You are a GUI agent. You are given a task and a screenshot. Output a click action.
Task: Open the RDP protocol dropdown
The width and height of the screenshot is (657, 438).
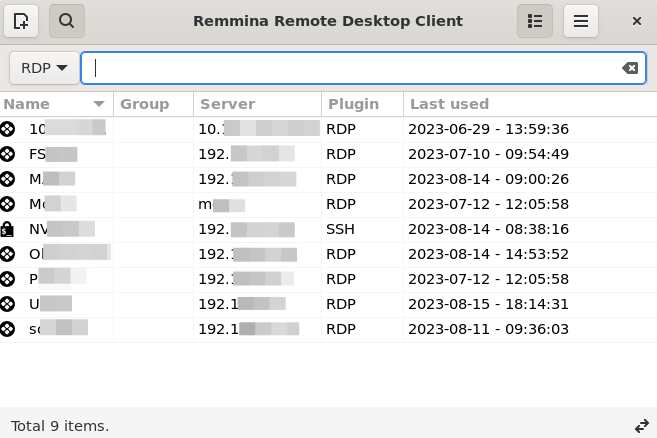click(x=44, y=68)
